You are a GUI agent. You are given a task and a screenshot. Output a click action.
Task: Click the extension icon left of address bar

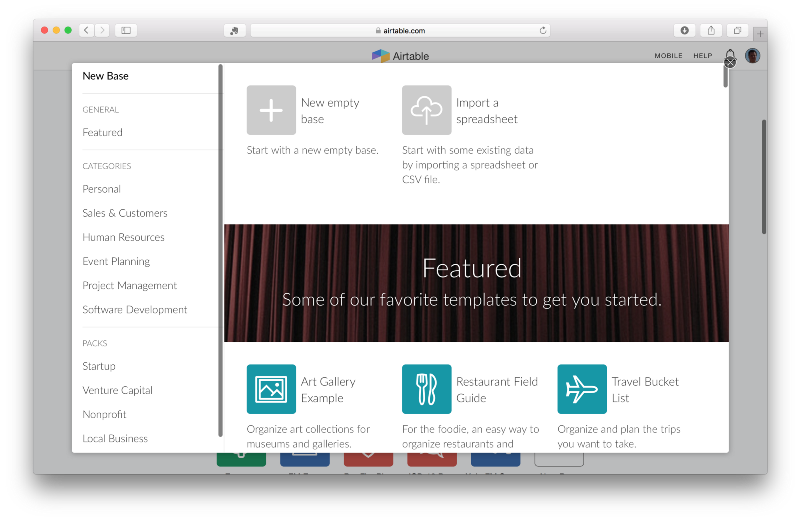click(x=235, y=31)
